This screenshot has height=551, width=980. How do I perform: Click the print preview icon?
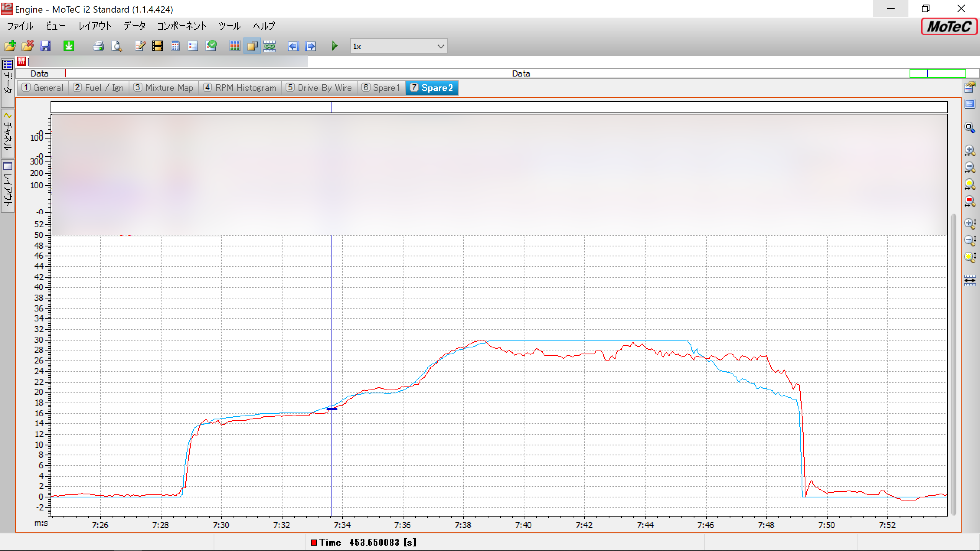tap(116, 46)
